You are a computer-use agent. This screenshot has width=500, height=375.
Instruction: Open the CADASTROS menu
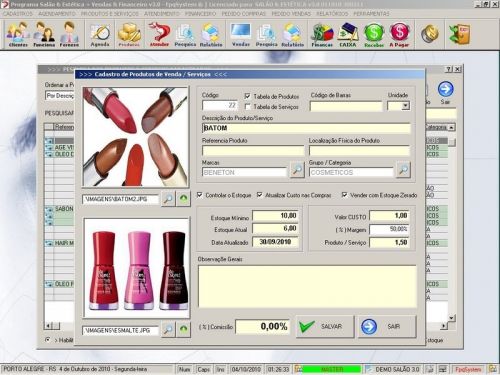[x=18, y=14]
